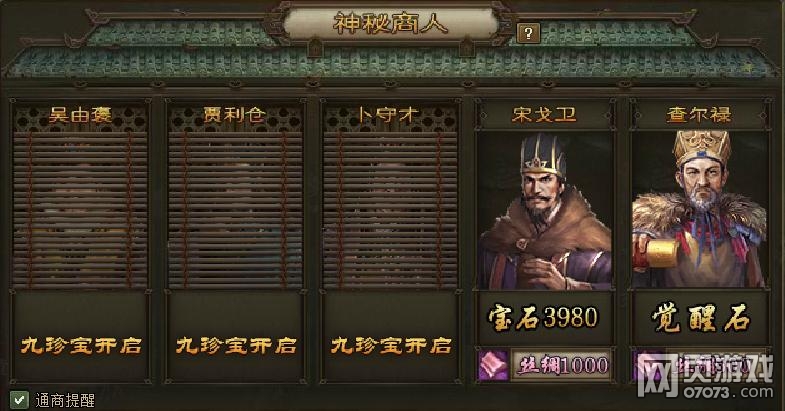Click the 宝石3980 item label
This screenshot has height=411, width=785.
(543, 317)
